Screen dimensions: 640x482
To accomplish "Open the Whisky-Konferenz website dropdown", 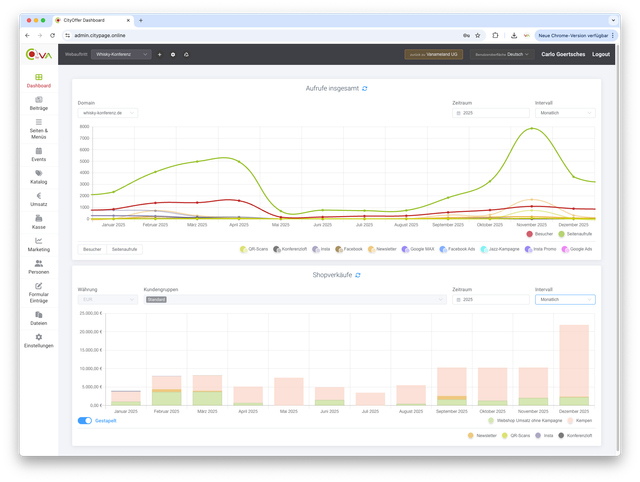I will point(121,54).
